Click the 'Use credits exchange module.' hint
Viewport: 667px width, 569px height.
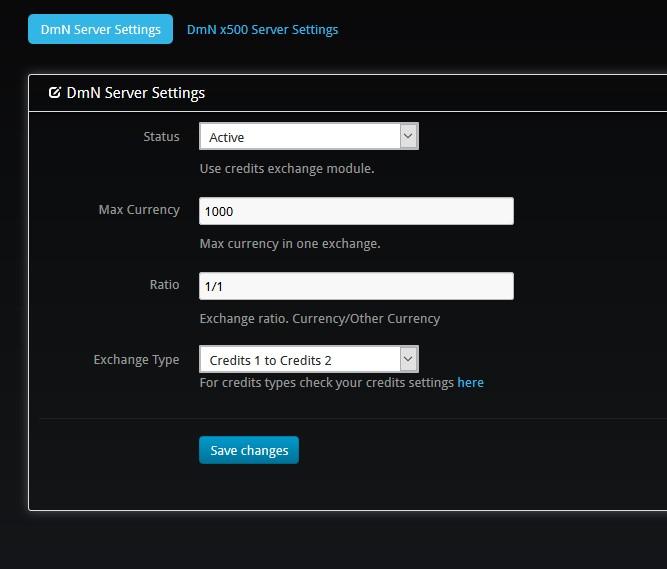tap(287, 168)
